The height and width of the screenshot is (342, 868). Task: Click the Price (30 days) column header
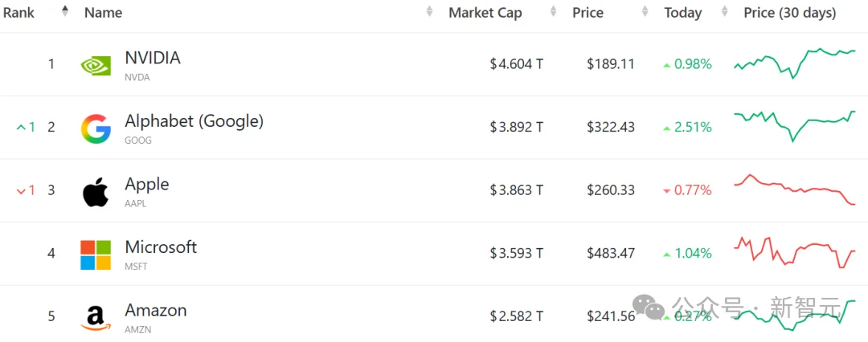789,13
